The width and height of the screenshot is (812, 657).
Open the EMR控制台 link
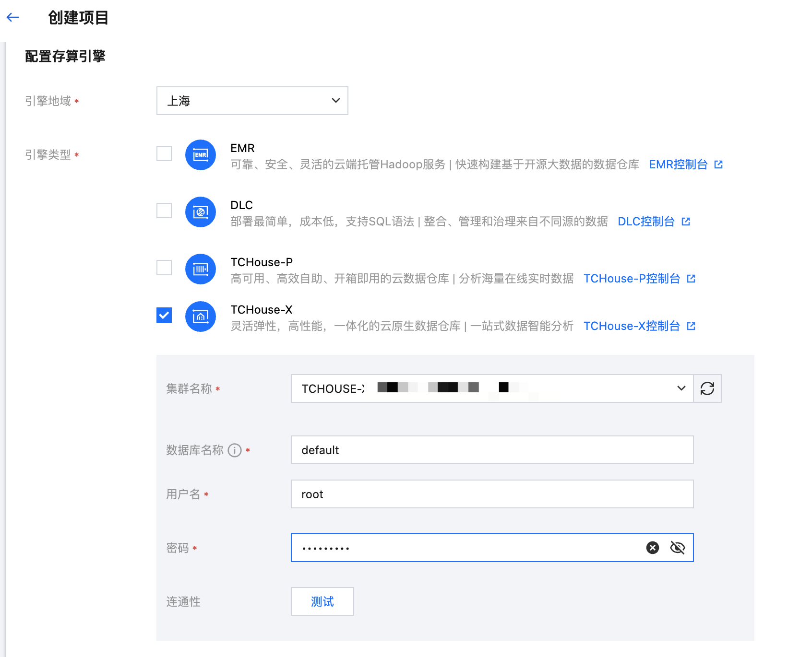pos(678,164)
